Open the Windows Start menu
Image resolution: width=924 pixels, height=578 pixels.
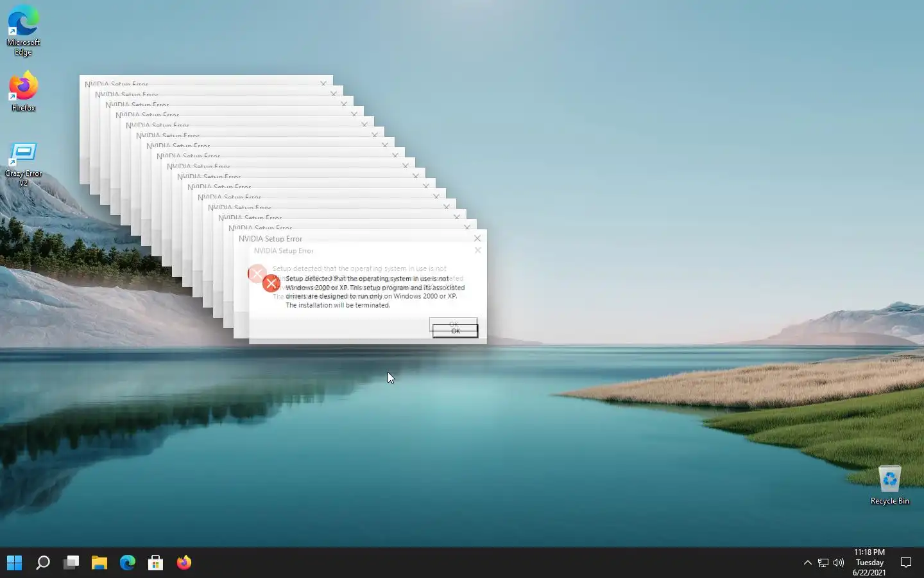click(x=14, y=563)
